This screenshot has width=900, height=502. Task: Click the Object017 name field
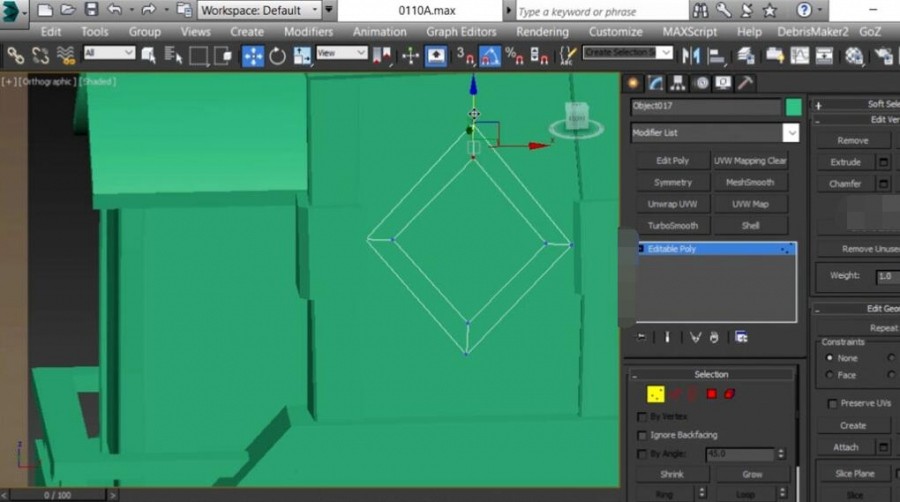click(707, 106)
